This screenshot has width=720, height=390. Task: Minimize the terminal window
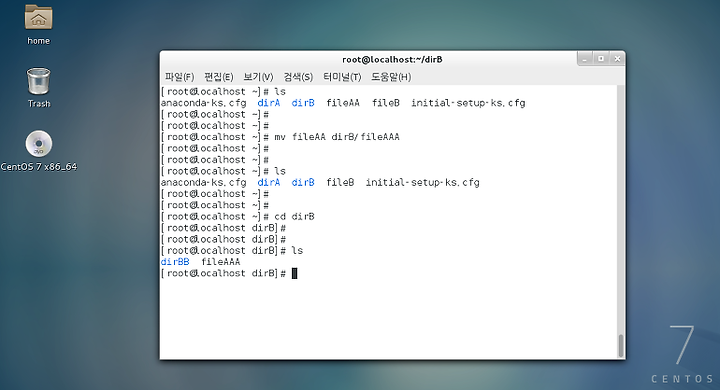585,59
